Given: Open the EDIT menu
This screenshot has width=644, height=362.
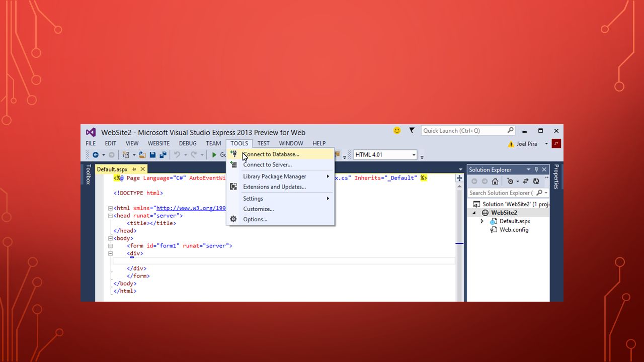Looking at the screenshot, I should pos(110,143).
